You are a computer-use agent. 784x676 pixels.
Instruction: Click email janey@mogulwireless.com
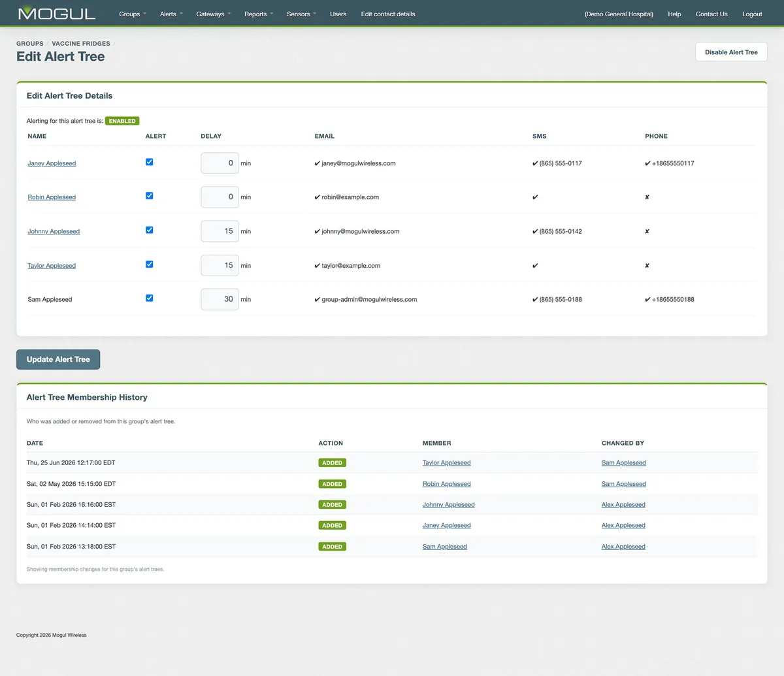coord(358,163)
